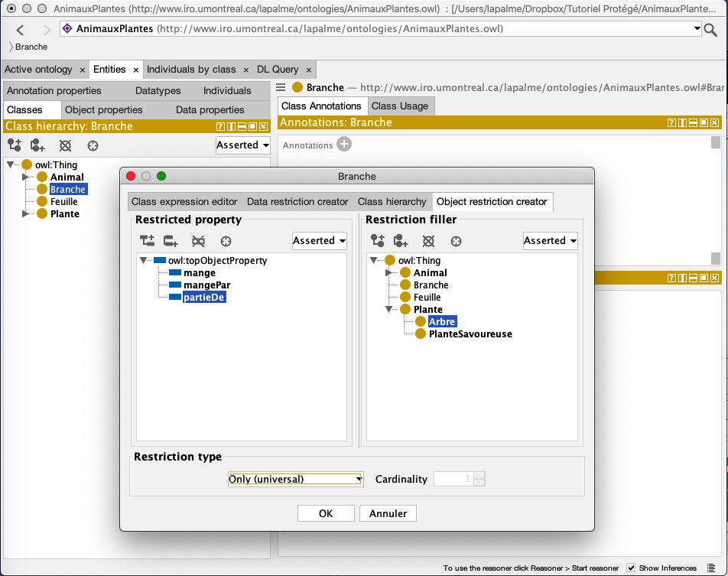Click the back navigation arrow

coord(21,30)
